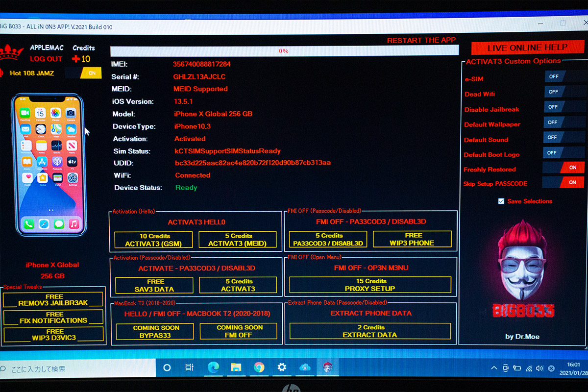Image resolution: width=588 pixels, height=392 pixels.
Task: Click the DeviceType value iPhone10,3
Action: [193, 126]
